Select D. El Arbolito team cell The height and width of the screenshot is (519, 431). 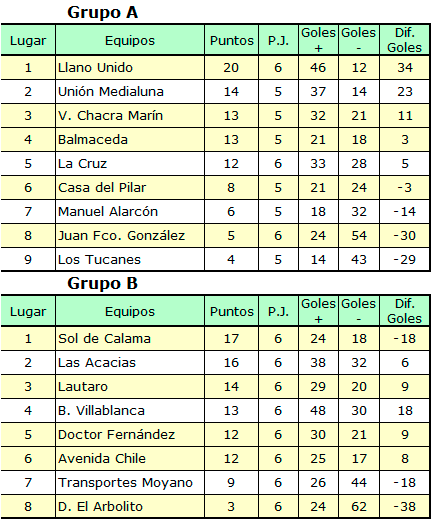point(130,507)
